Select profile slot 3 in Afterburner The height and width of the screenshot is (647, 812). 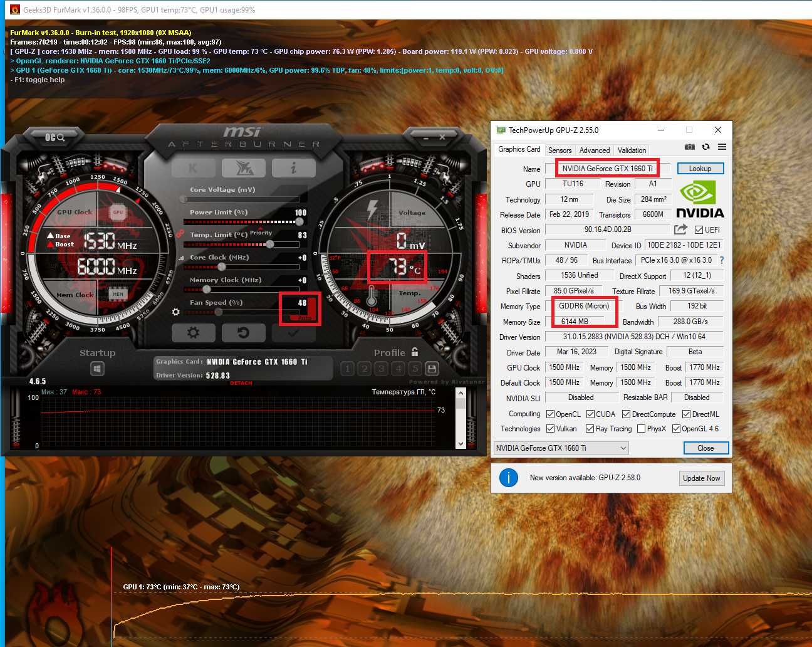click(381, 369)
